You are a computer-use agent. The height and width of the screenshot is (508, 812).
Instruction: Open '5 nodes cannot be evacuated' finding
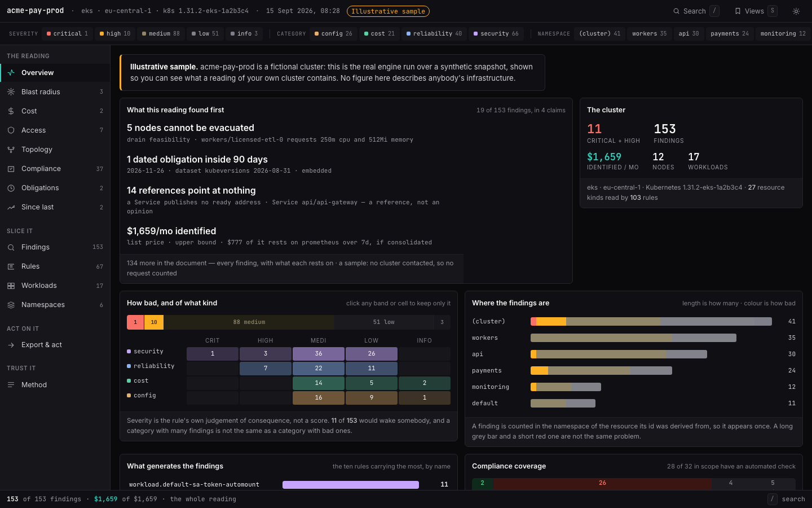point(191,128)
